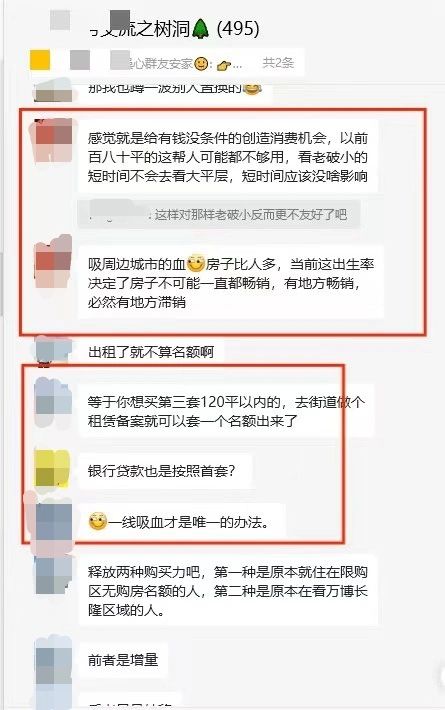The image size is (445, 710).
Task: Click the yellow avatar beside '银行贷款也是按照首套?'
Action: [53, 469]
